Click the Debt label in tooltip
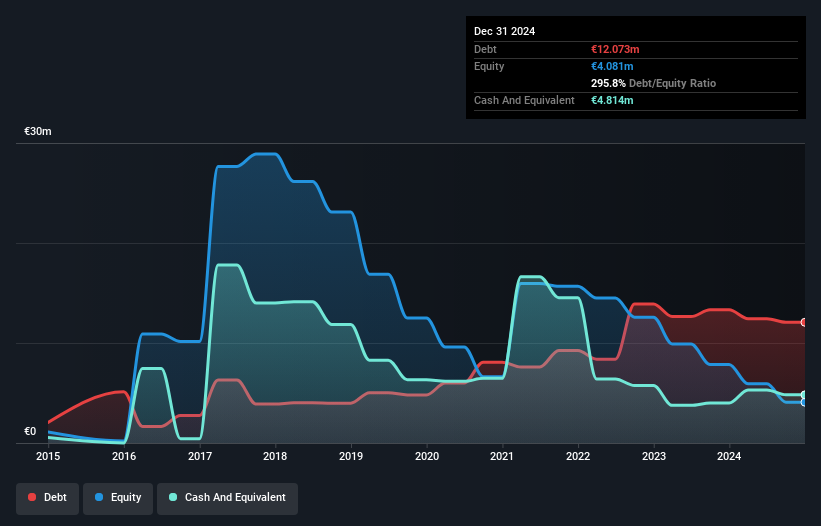 485,49
